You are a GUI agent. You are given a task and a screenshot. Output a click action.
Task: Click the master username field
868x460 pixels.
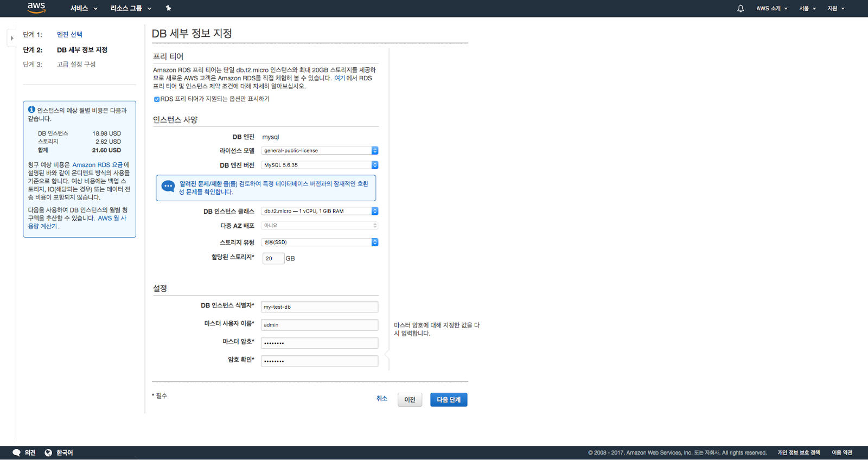pos(320,325)
